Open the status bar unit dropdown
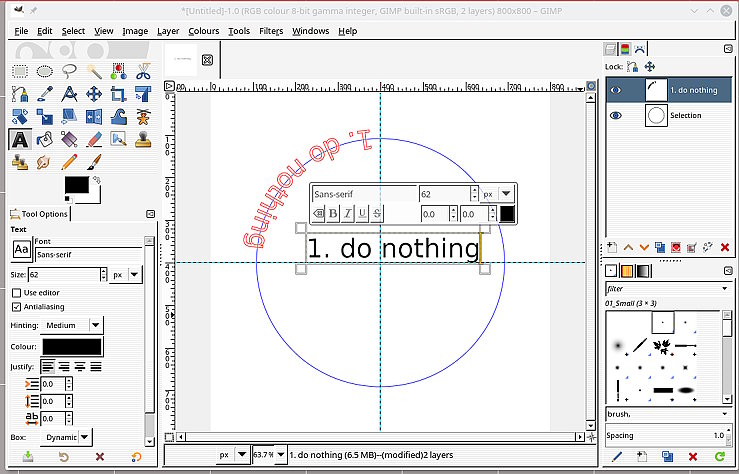Image resolution: width=739 pixels, height=474 pixels. coord(233,455)
